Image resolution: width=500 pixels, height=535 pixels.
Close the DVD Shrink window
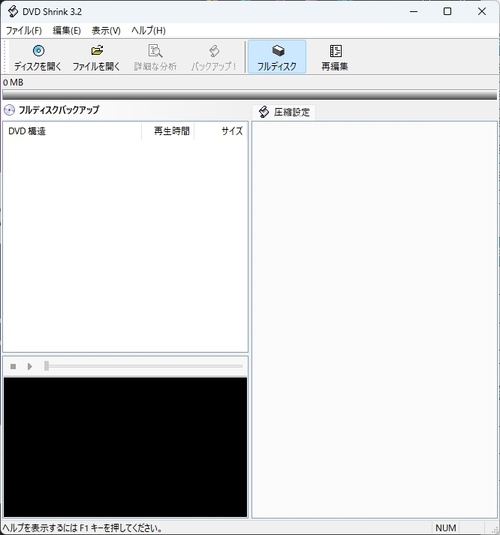482,12
